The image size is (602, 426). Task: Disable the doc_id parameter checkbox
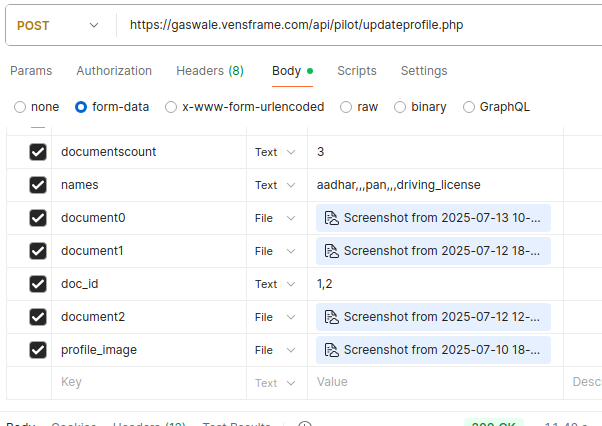38,284
